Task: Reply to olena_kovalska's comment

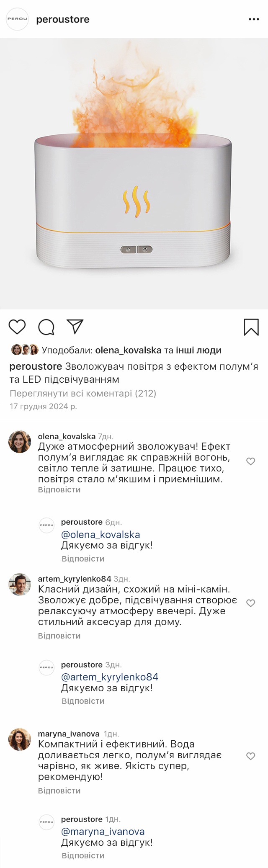Action: click(x=59, y=489)
